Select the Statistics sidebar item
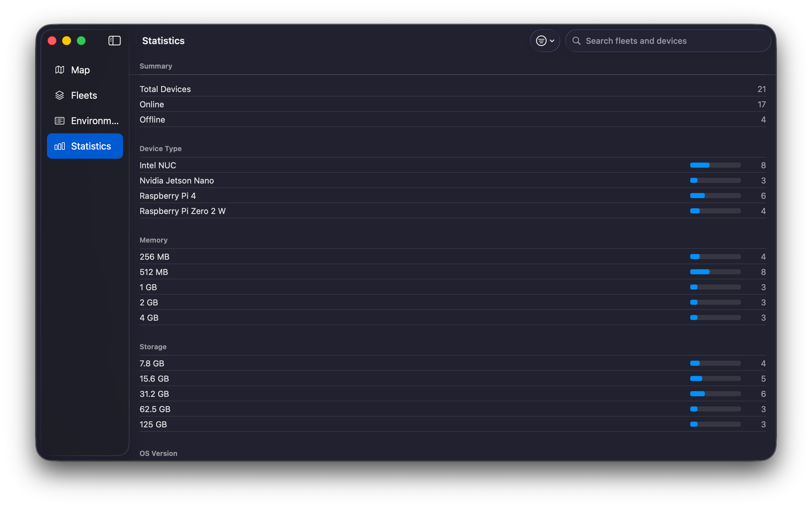812x508 pixels. tap(85, 146)
